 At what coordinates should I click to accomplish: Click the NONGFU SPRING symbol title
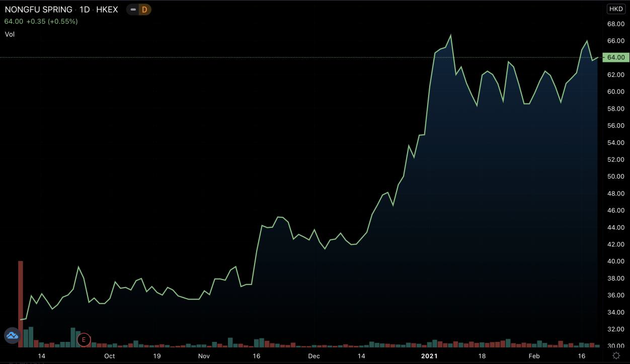(39, 10)
